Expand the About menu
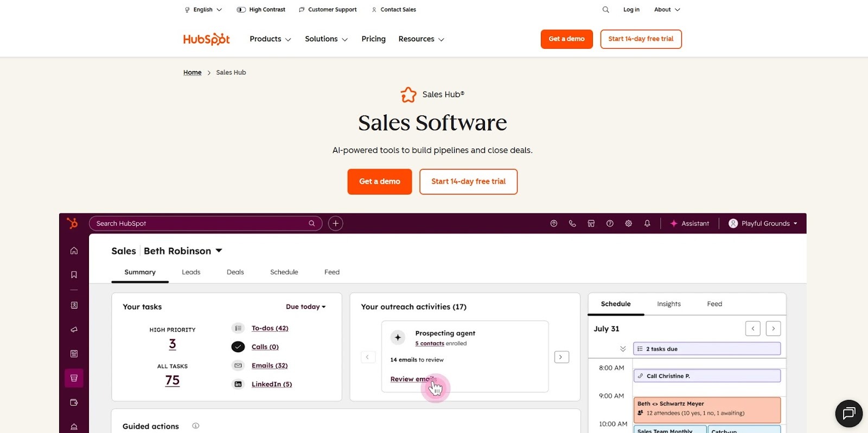Image resolution: width=868 pixels, height=433 pixels. tap(667, 10)
